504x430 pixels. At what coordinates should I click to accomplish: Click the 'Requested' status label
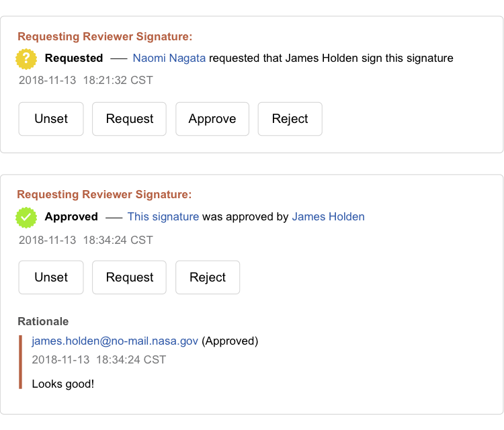click(x=74, y=58)
